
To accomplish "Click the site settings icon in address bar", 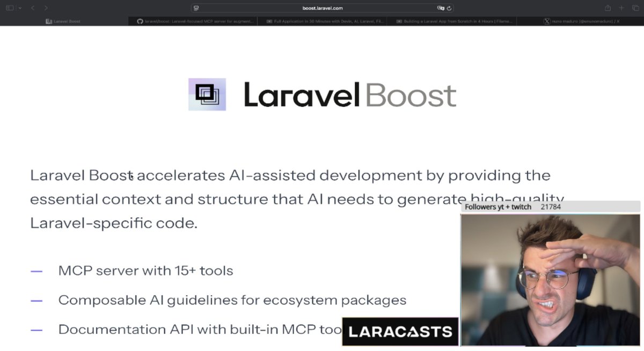I will click(196, 8).
